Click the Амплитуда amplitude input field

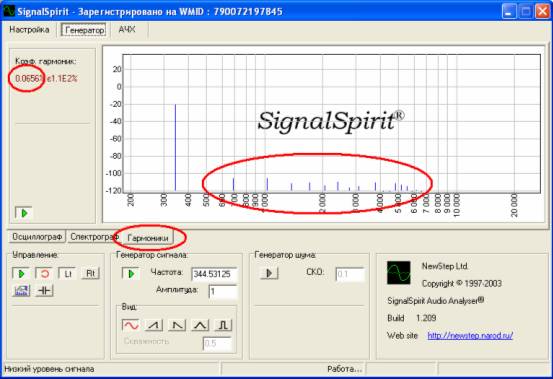[x=223, y=292]
